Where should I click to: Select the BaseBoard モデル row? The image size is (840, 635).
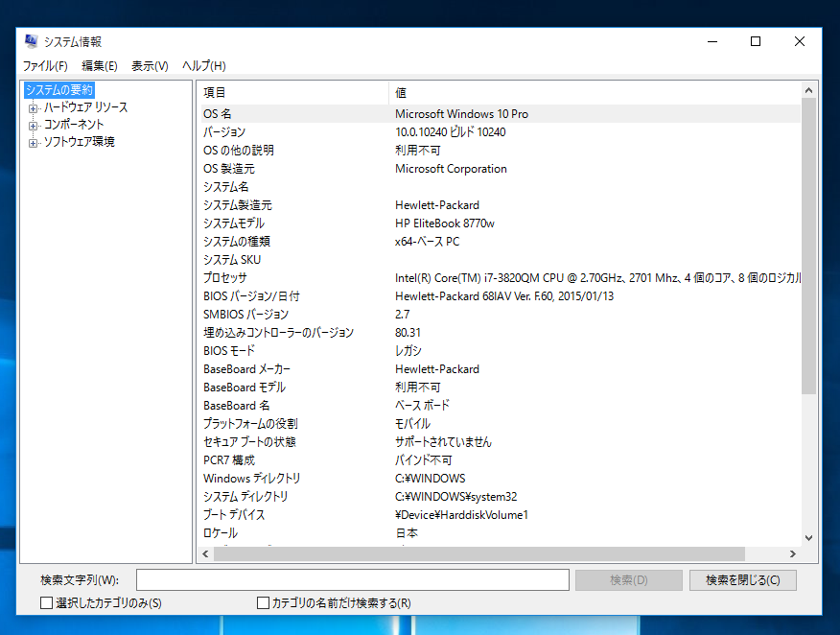click(x=501, y=387)
